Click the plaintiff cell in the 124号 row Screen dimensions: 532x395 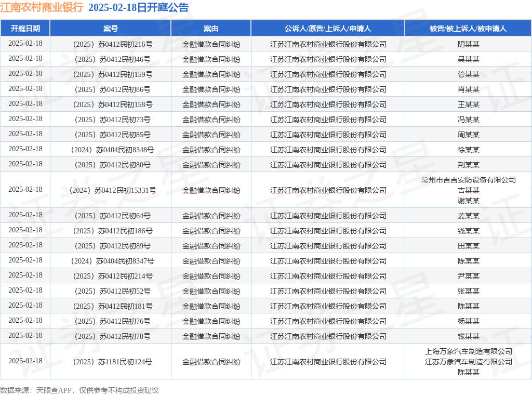[x=328, y=362]
